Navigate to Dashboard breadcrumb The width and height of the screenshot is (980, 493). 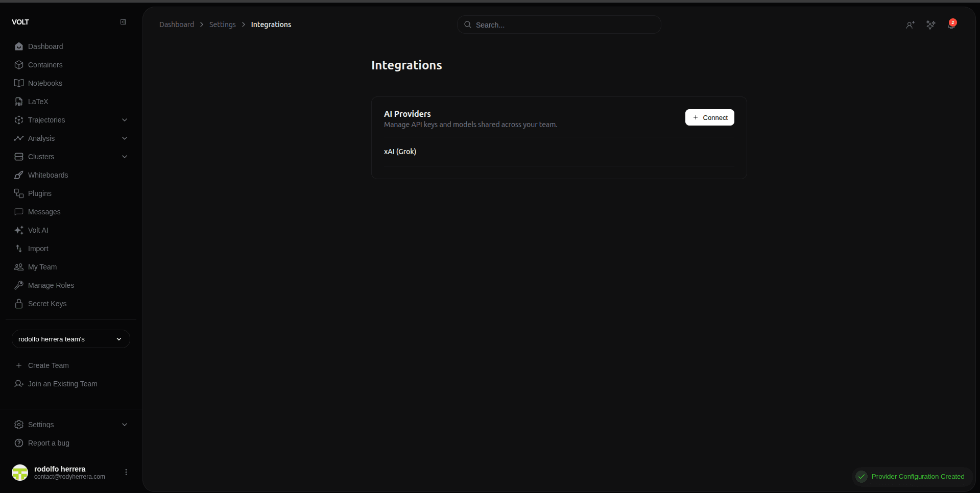(x=177, y=24)
